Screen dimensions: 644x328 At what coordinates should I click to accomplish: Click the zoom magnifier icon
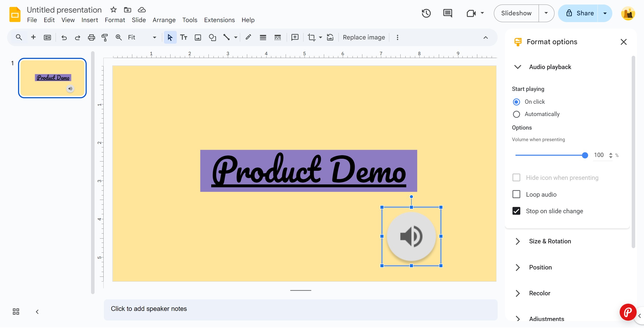(119, 37)
